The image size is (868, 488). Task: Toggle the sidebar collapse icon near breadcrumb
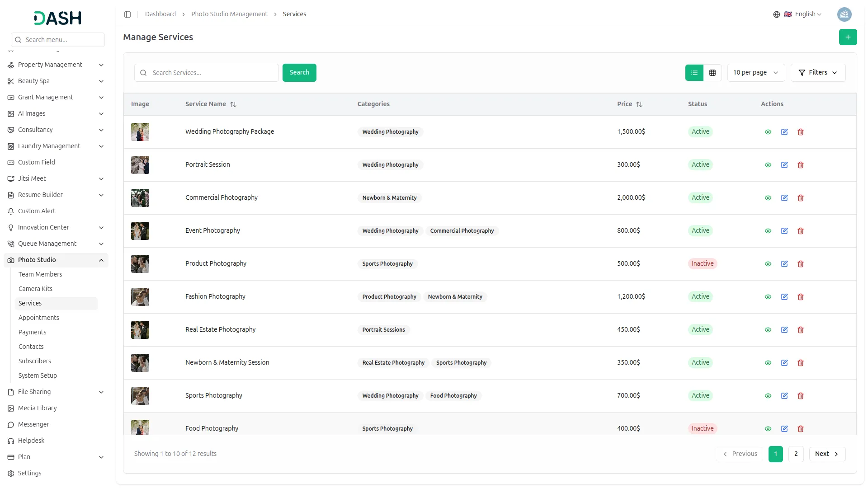click(127, 14)
